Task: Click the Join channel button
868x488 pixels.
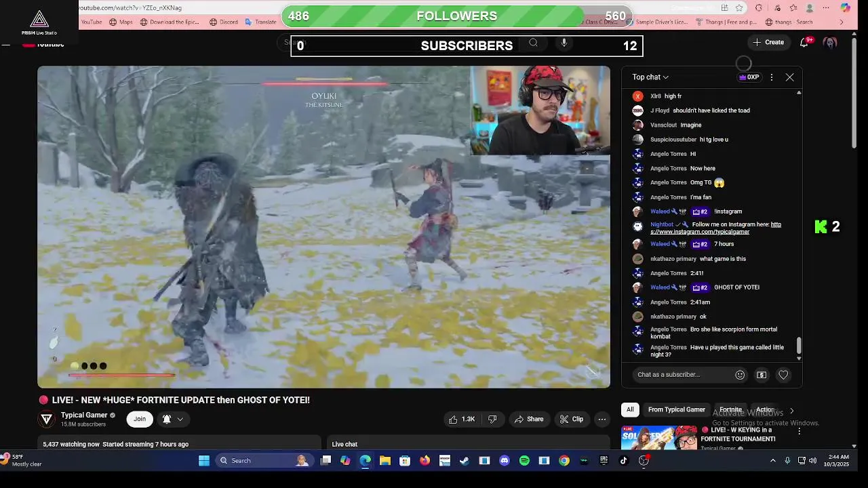Action: click(x=140, y=419)
